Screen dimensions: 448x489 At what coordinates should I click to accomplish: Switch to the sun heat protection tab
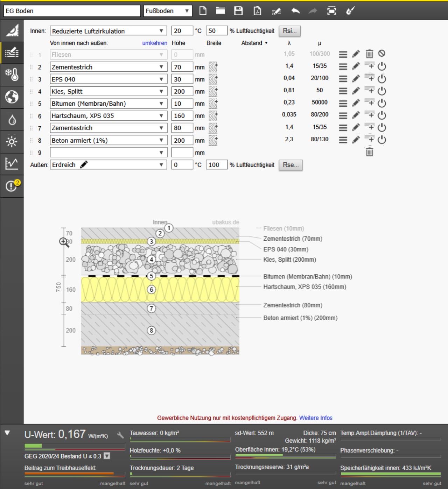click(x=12, y=142)
